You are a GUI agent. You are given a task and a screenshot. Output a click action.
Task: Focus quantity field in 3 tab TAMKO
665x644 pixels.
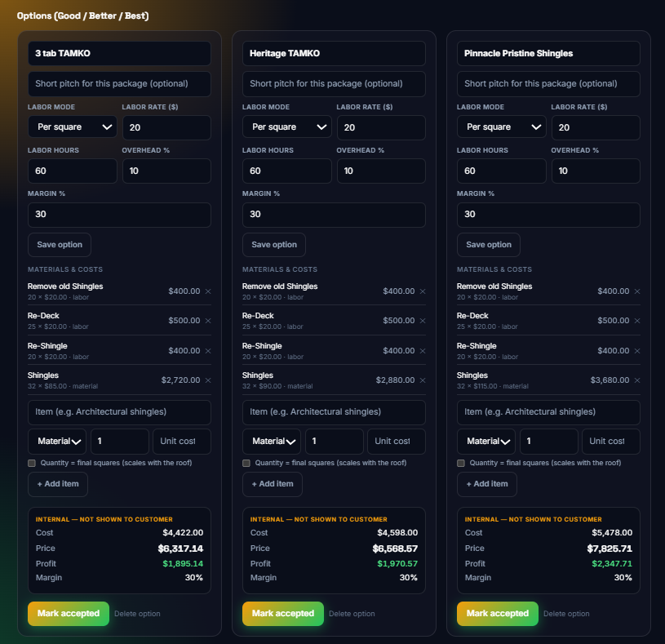click(x=120, y=442)
